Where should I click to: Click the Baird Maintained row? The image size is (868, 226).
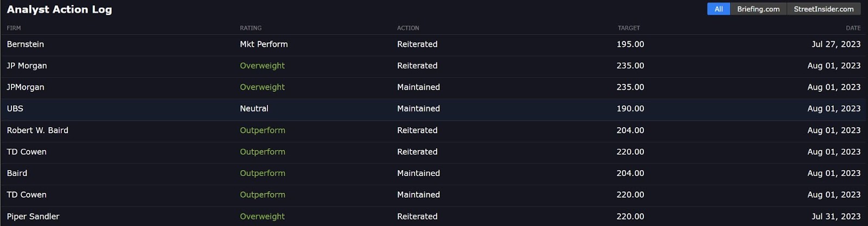pyautogui.click(x=434, y=173)
